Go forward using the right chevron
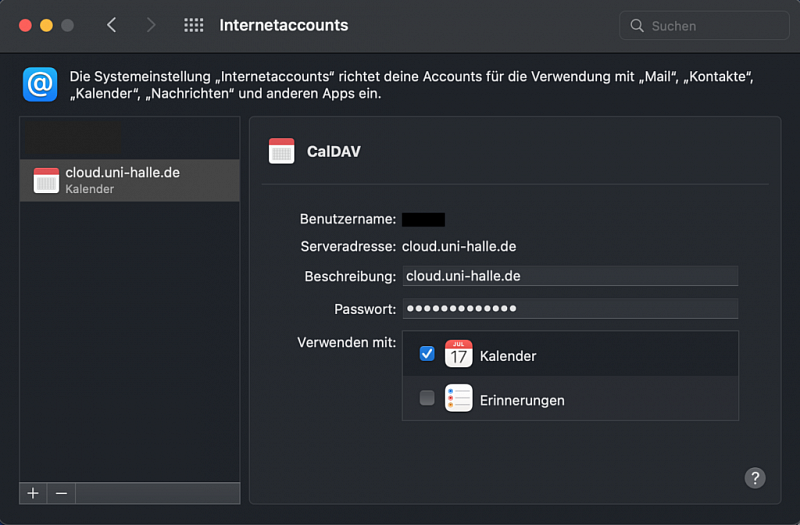 click(151, 25)
